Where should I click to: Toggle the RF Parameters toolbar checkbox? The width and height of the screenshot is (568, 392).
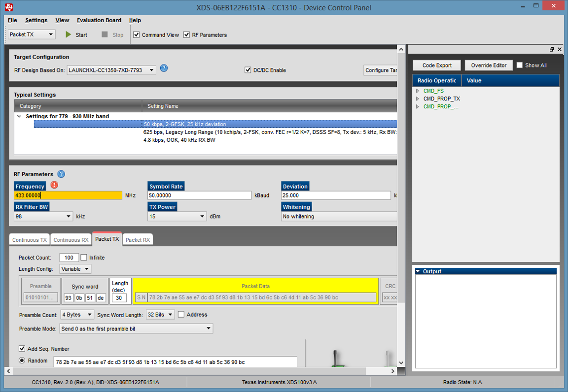coord(186,35)
